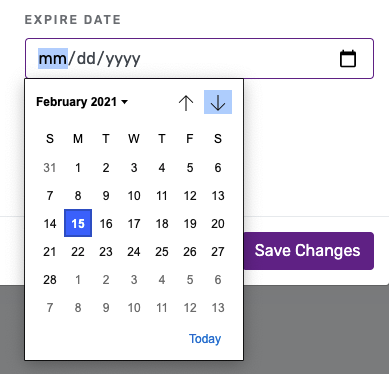The image size is (389, 374).
Task: Select February 24 in the calendar
Action: point(134,251)
